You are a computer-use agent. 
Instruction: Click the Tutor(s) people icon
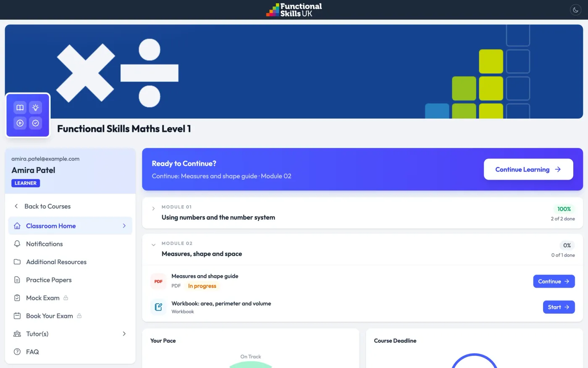coord(17,334)
